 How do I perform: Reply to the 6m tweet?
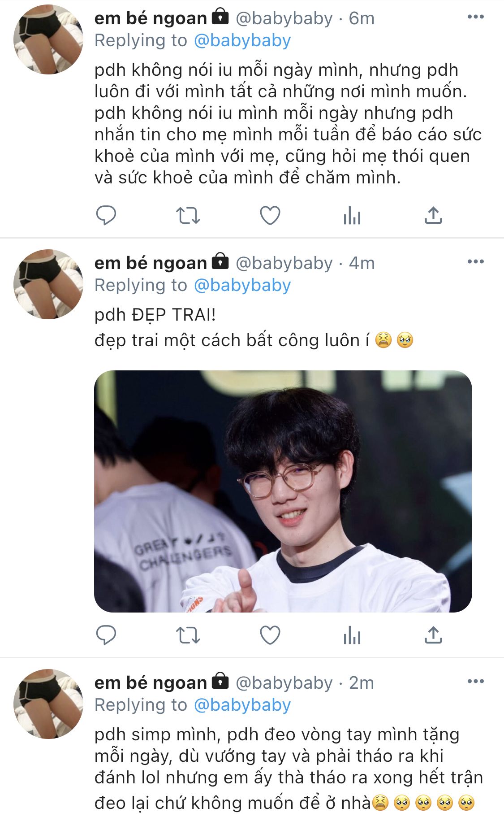106,215
